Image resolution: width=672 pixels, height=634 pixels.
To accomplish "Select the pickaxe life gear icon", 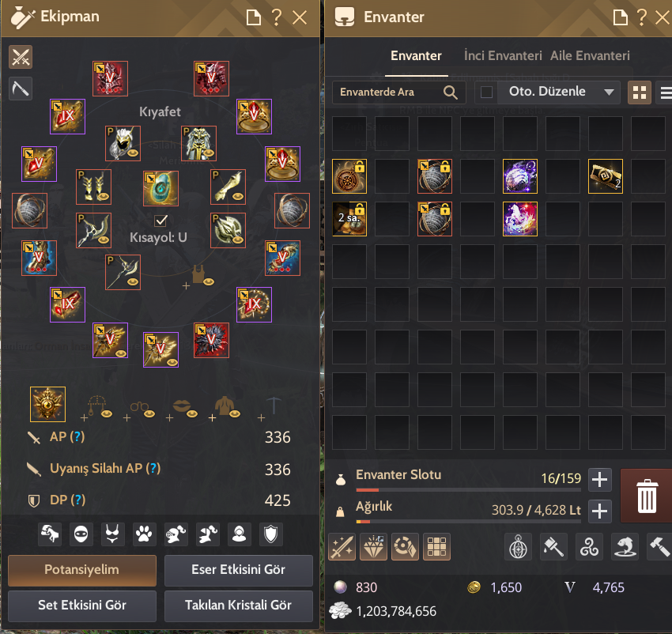I will 21,89.
